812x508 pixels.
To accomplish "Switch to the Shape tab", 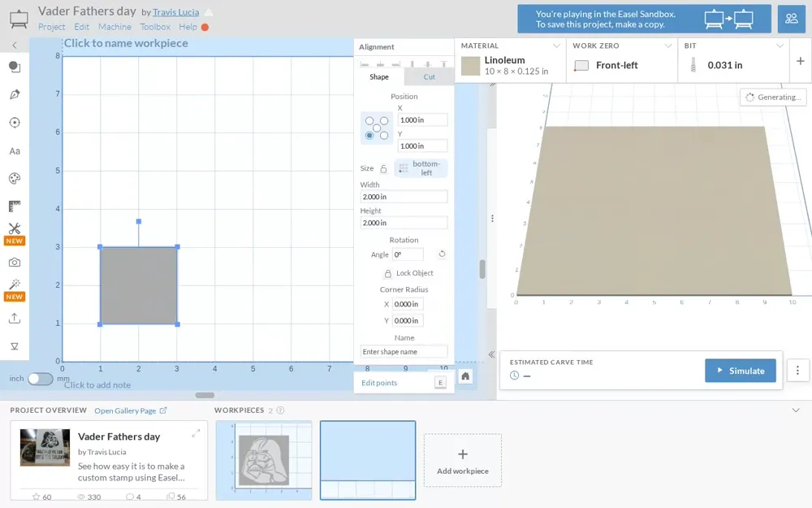I will [x=379, y=76].
